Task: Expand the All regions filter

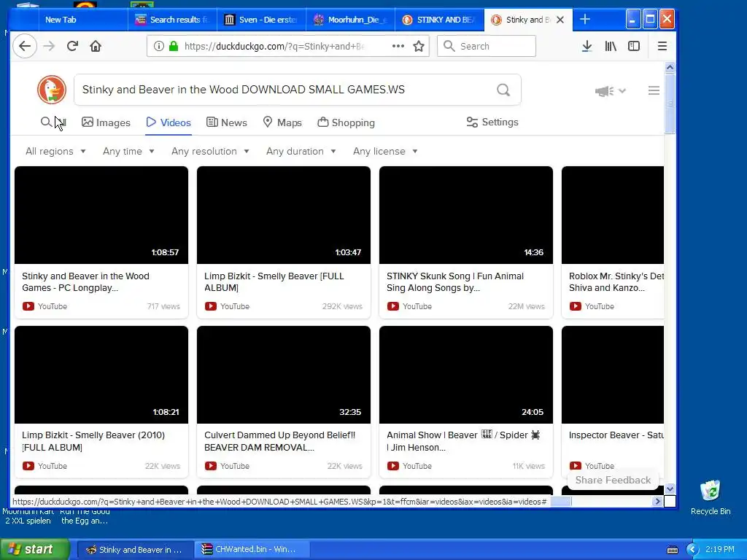Action: coord(55,151)
